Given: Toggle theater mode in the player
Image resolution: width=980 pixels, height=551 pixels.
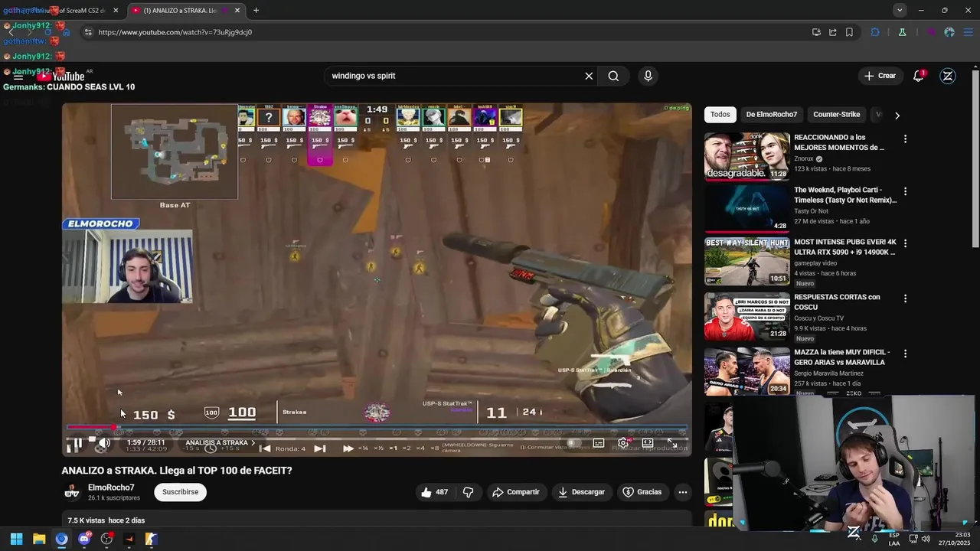Looking at the screenshot, I should (x=648, y=443).
